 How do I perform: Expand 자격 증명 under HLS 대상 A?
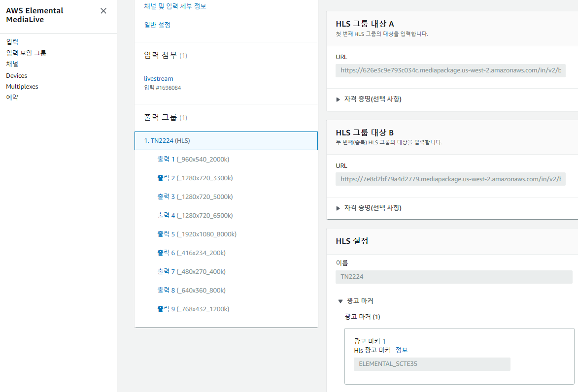click(x=369, y=99)
